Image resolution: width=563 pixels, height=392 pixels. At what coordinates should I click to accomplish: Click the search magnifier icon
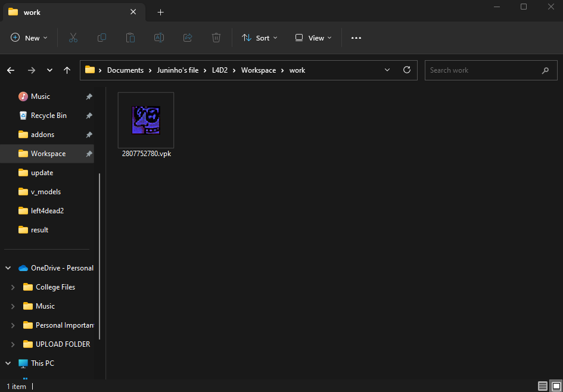pos(545,70)
